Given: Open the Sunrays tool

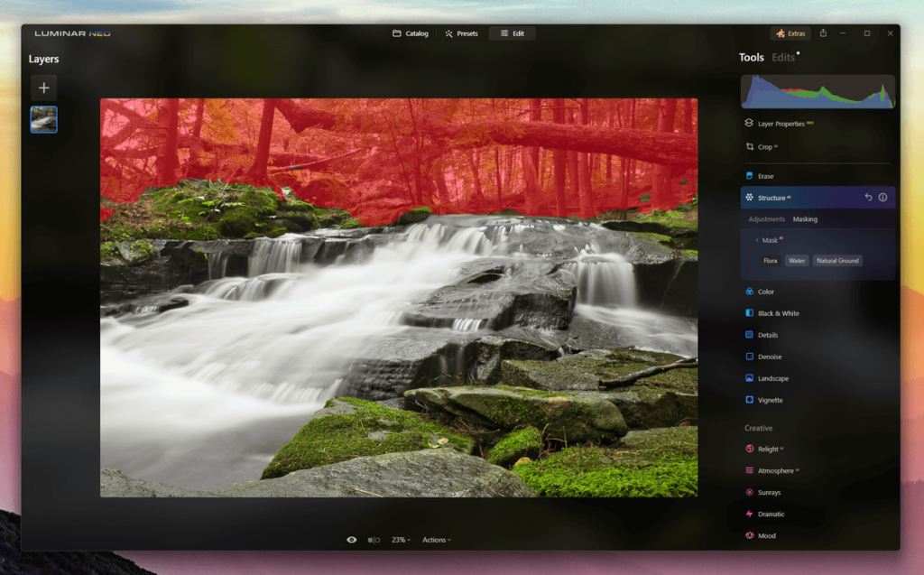Looking at the screenshot, I should click(769, 493).
